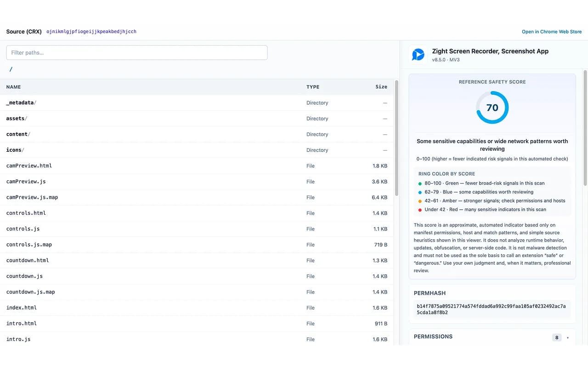Click the Zight extension logo icon
Screen dimensions: 588x368
click(x=418, y=55)
